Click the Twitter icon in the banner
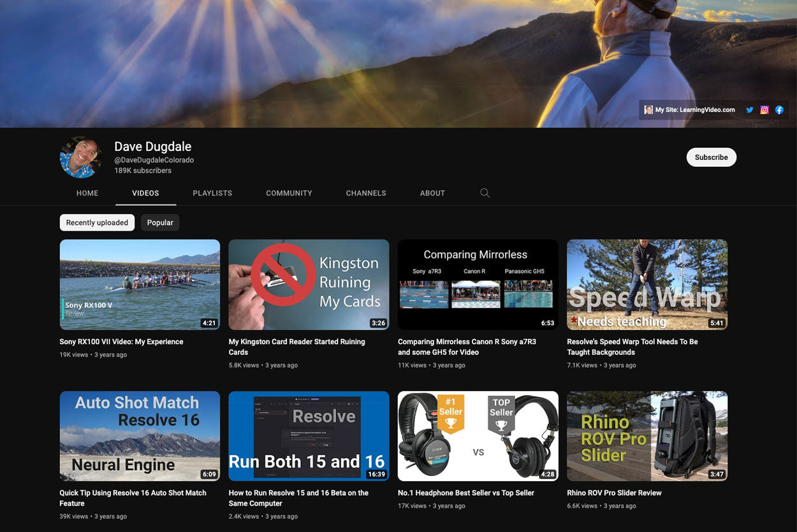 coord(750,110)
